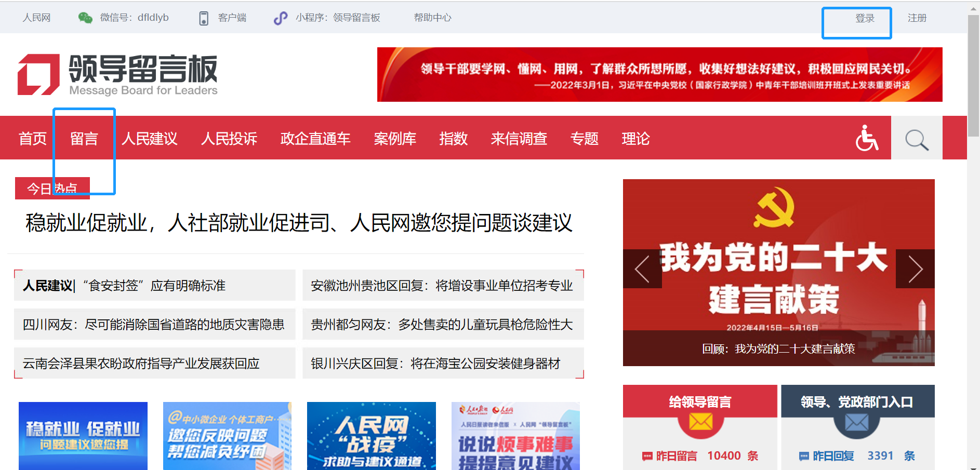
Task: Go to 政企直通车 section
Action: click(x=315, y=138)
